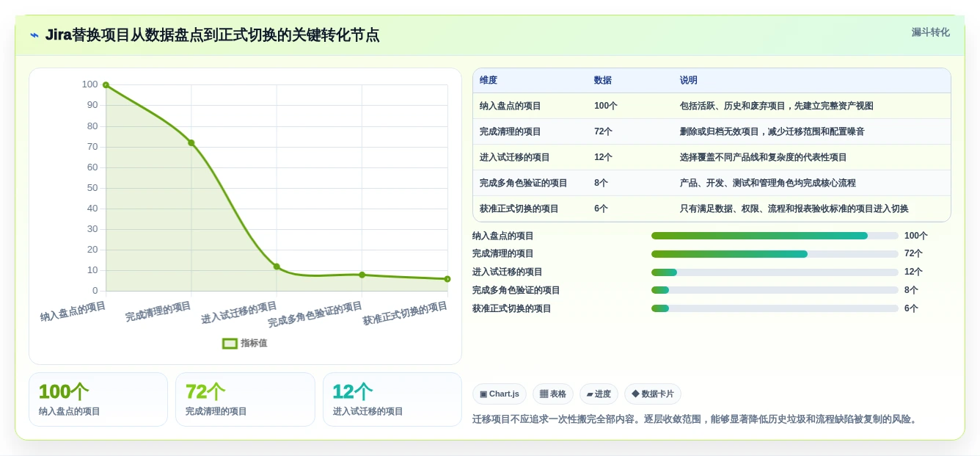Image resolution: width=980 pixels, height=456 pixels.
Task: Click table cell 完成多角色验证的项目
Action: (x=524, y=183)
